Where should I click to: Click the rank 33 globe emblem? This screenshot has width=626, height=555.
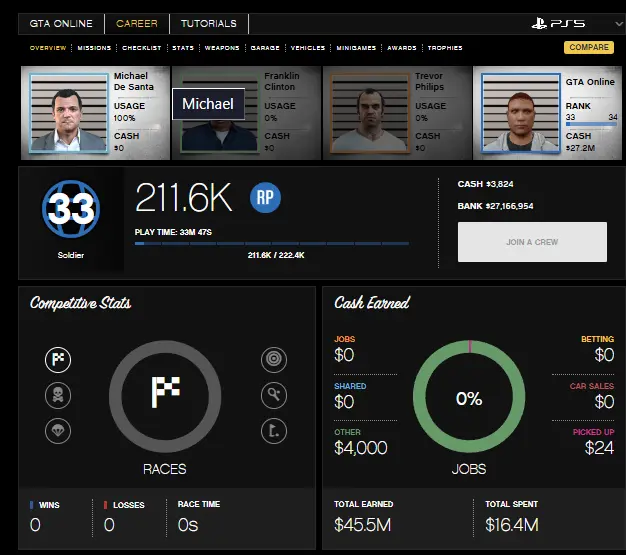pyautogui.click(x=71, y=209)
